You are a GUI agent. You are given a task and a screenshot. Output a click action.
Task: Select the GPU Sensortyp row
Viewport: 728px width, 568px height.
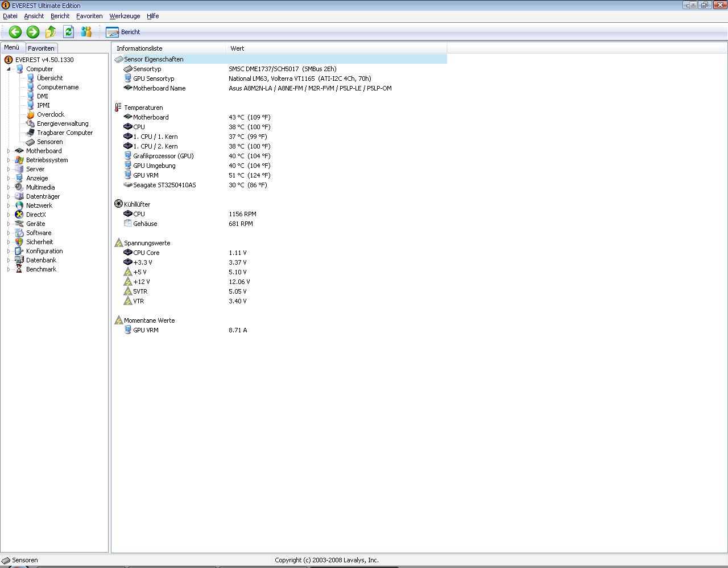280,79
